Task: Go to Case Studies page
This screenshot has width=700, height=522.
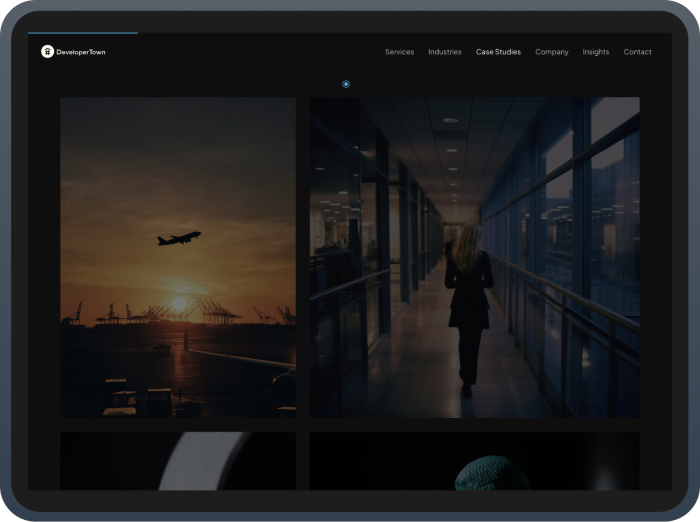Action: 498,52
